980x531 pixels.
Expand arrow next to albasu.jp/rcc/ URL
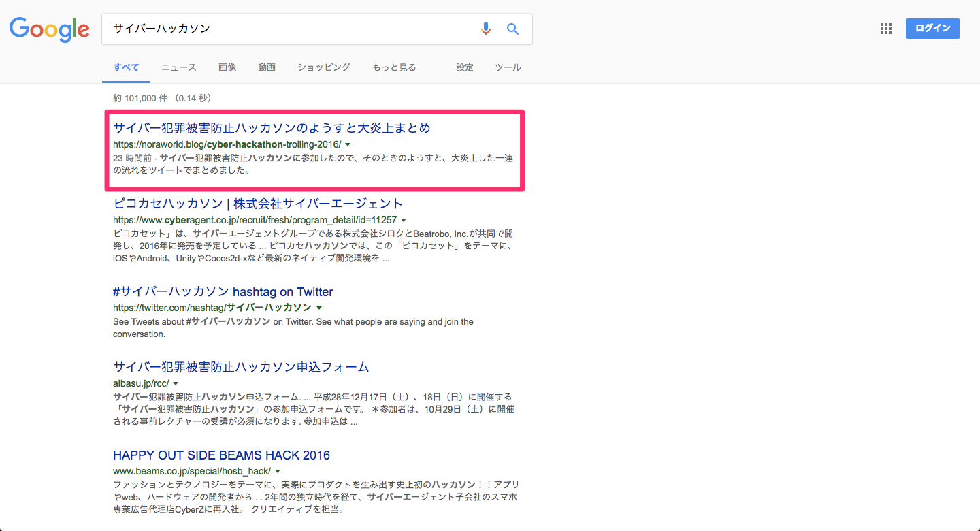(x=176, y=383)
